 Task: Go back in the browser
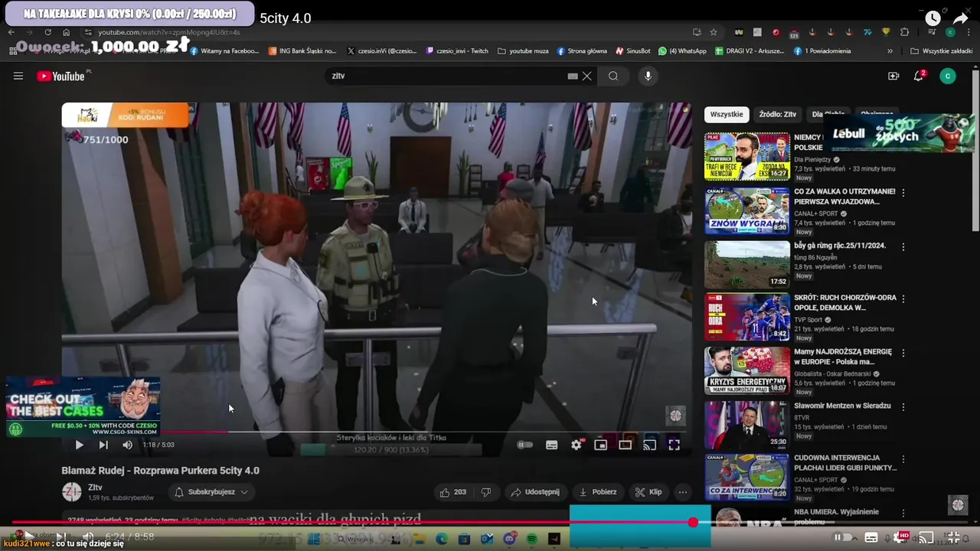[11, 32]
